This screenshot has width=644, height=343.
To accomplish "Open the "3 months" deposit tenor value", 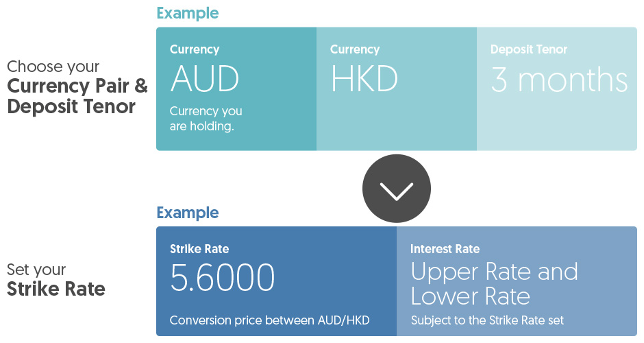I will [559, 80].
